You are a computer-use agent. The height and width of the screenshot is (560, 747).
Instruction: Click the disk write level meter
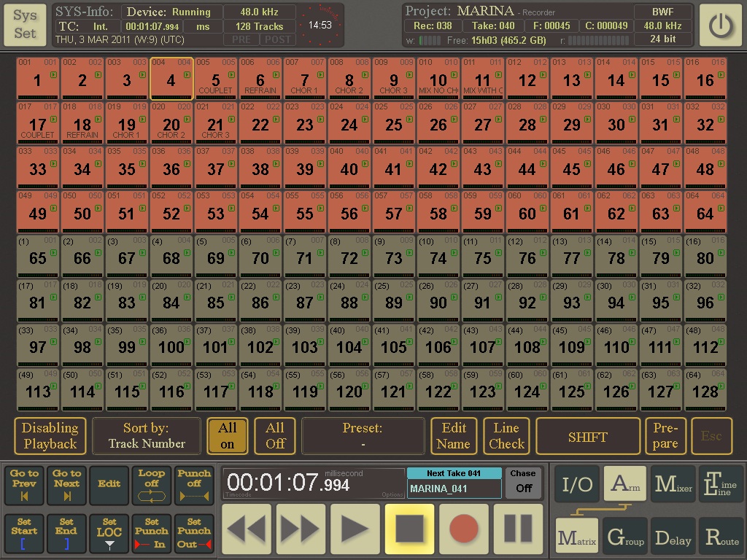point(430,41)
